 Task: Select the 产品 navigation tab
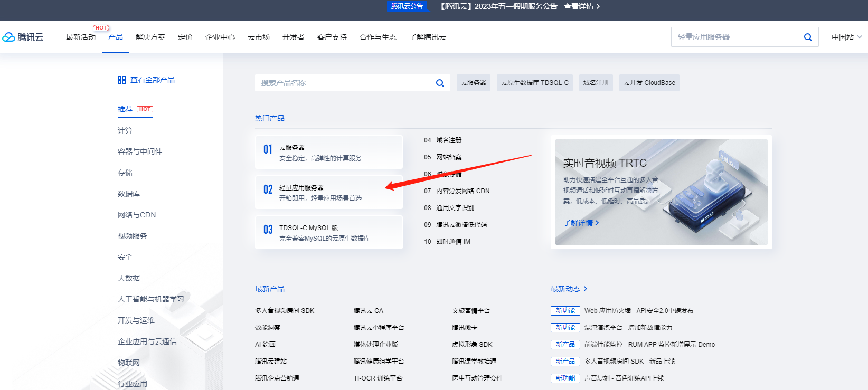click(116, 37)
